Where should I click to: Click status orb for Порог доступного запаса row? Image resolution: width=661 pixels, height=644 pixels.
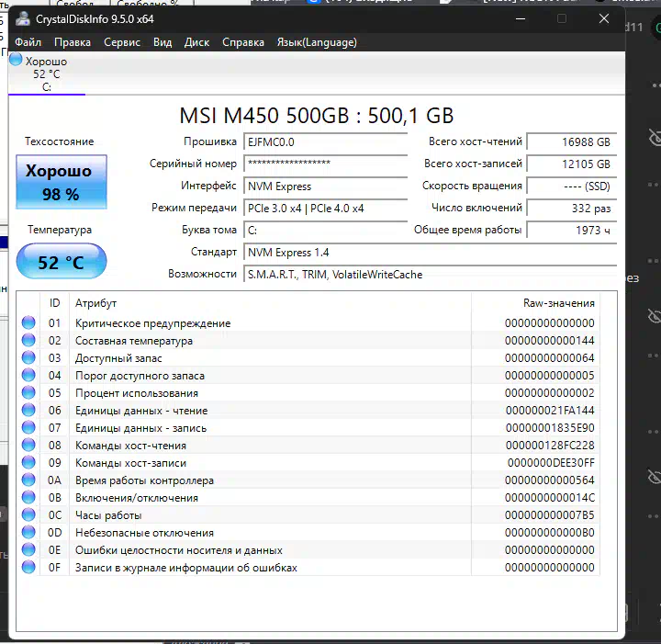click(28, 375)
